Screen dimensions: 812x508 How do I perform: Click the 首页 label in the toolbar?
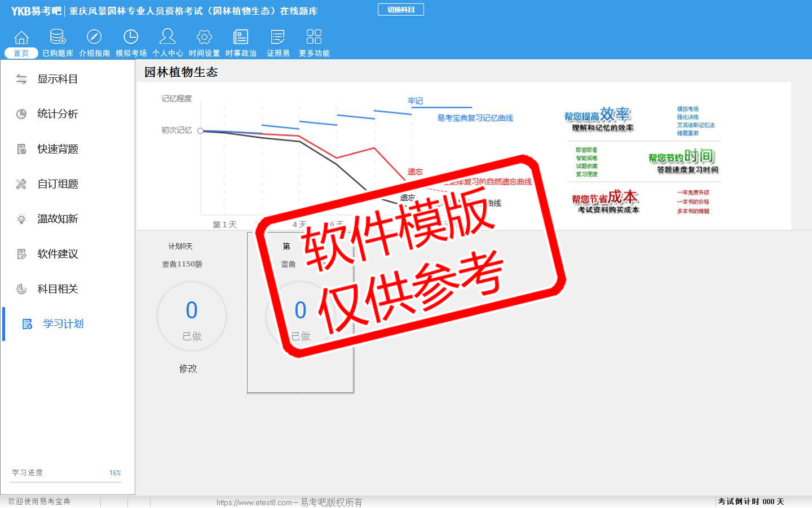(21, 53)
